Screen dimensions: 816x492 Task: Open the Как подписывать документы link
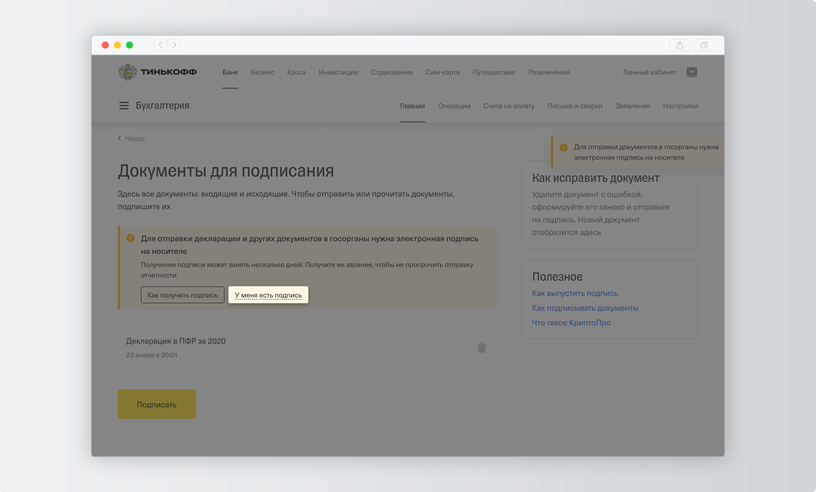point(585,308)
